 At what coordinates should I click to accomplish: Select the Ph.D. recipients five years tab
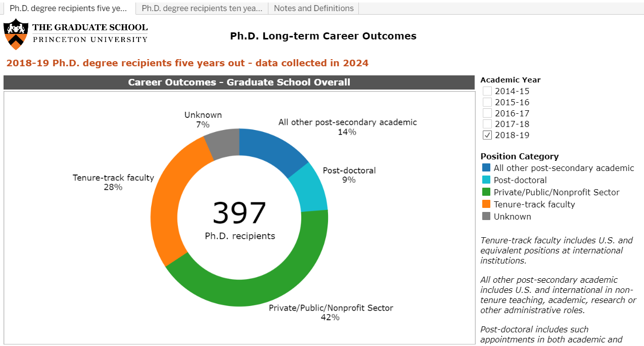[68, 8]
